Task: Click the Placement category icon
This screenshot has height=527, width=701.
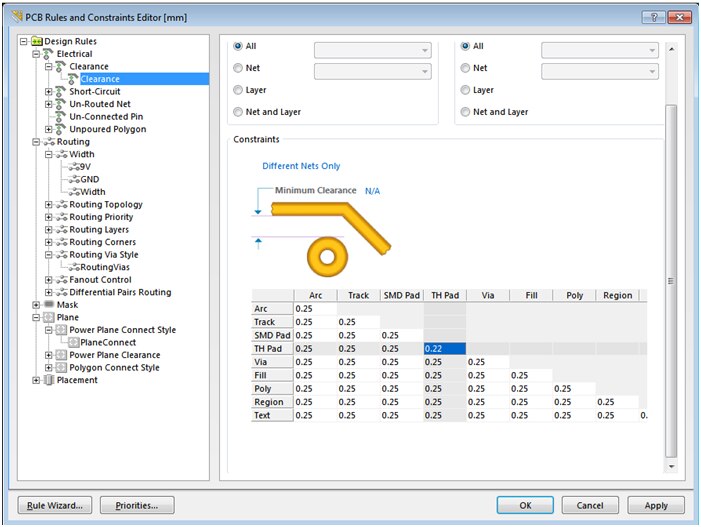Action: (x=49, y=380)
